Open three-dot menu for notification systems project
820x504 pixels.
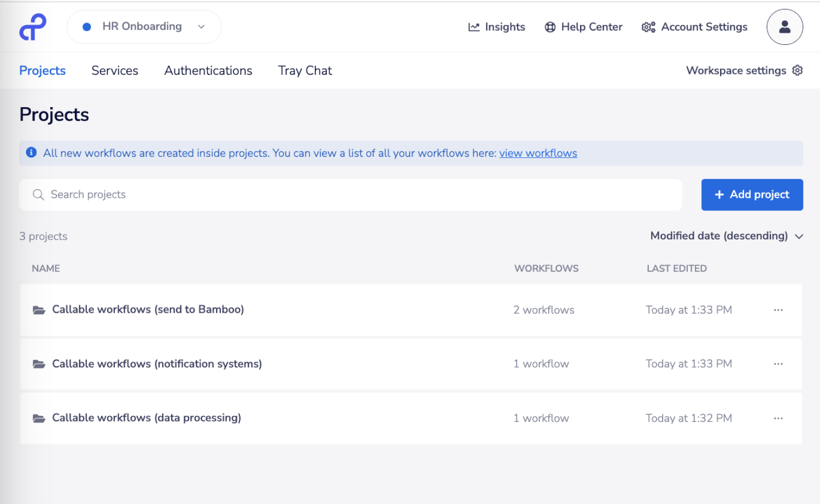pos(778,364)
